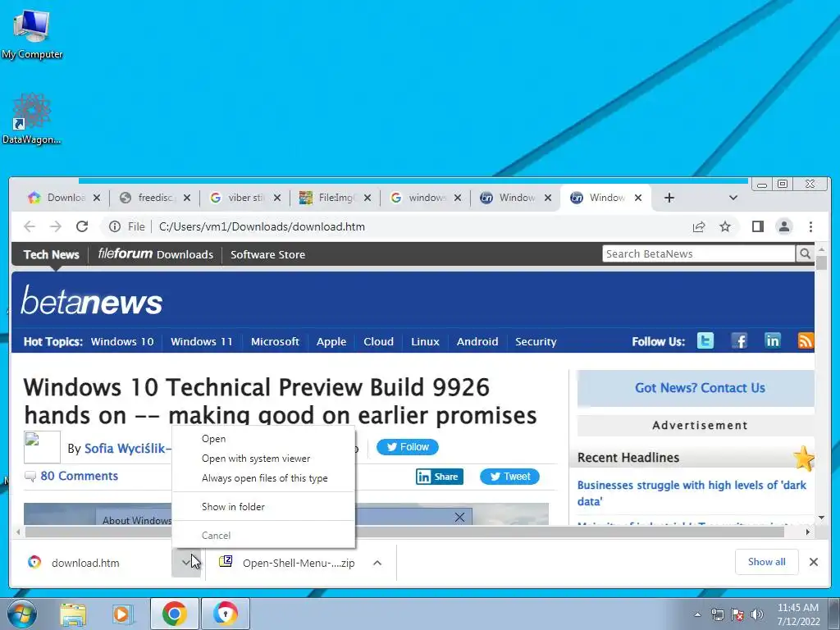Close the About Windows ad overlay X
Screen dimensions: 840x630
click(459, 517)
